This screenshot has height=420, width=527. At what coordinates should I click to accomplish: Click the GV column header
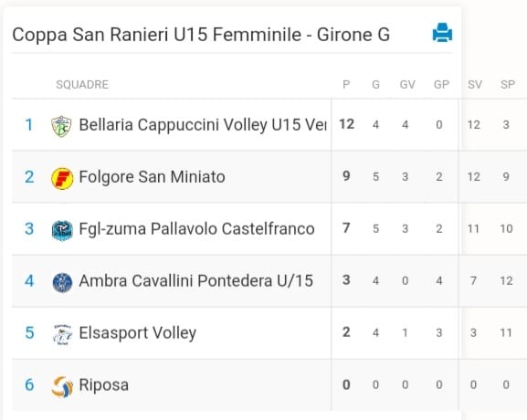(407, 84)
